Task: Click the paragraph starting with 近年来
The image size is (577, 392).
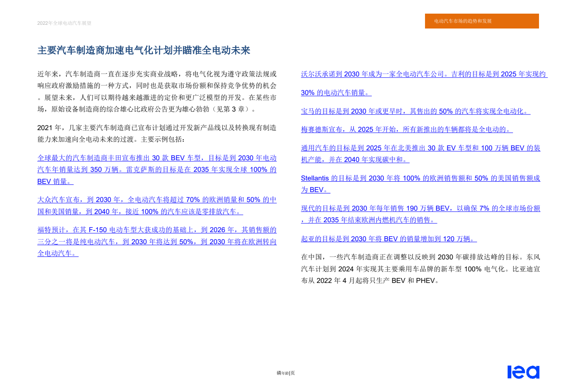Action: point(157,92)
